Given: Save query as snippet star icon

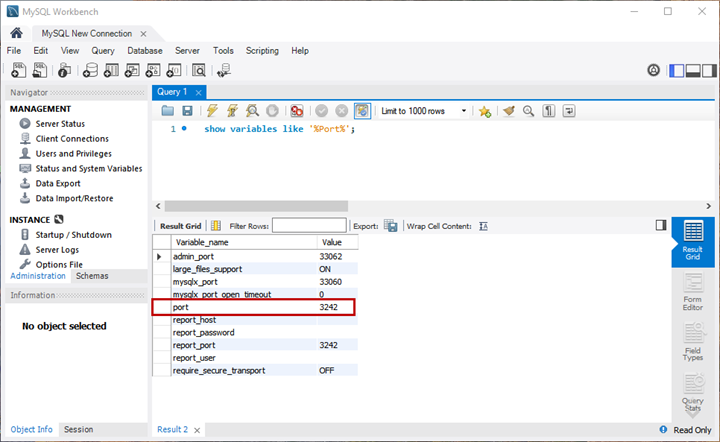Looking at the screenshot, I should tap(485, 111).
